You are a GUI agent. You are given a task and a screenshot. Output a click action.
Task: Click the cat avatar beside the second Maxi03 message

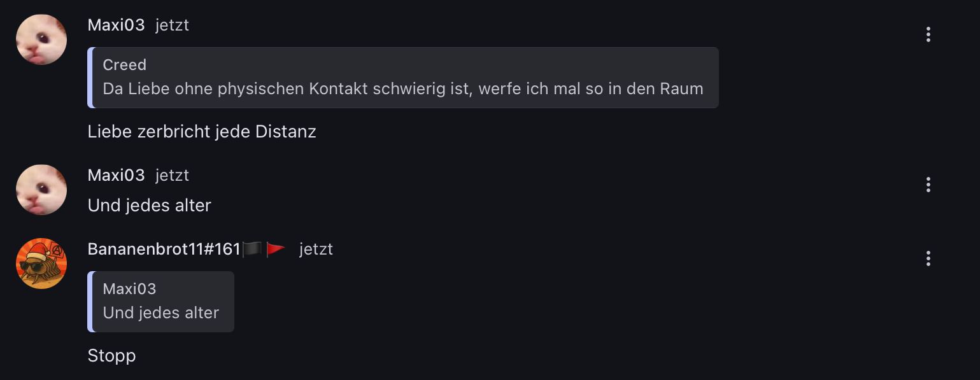[x=41, y=190]
